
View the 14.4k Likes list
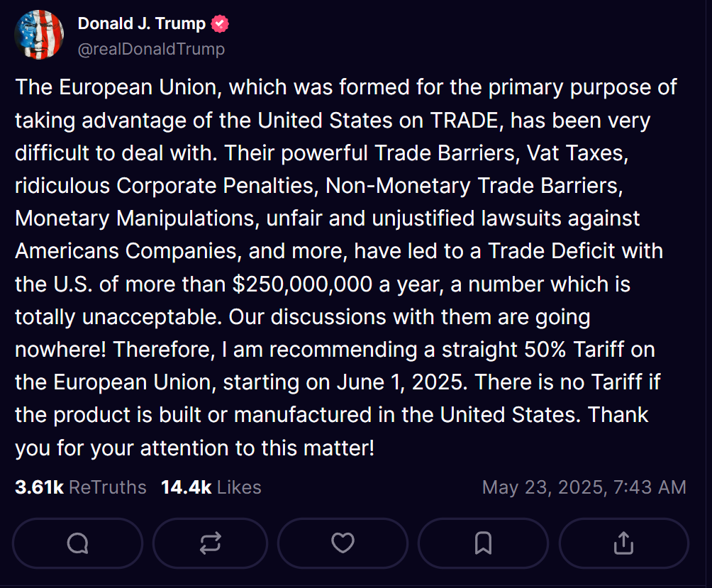[211, 487]
